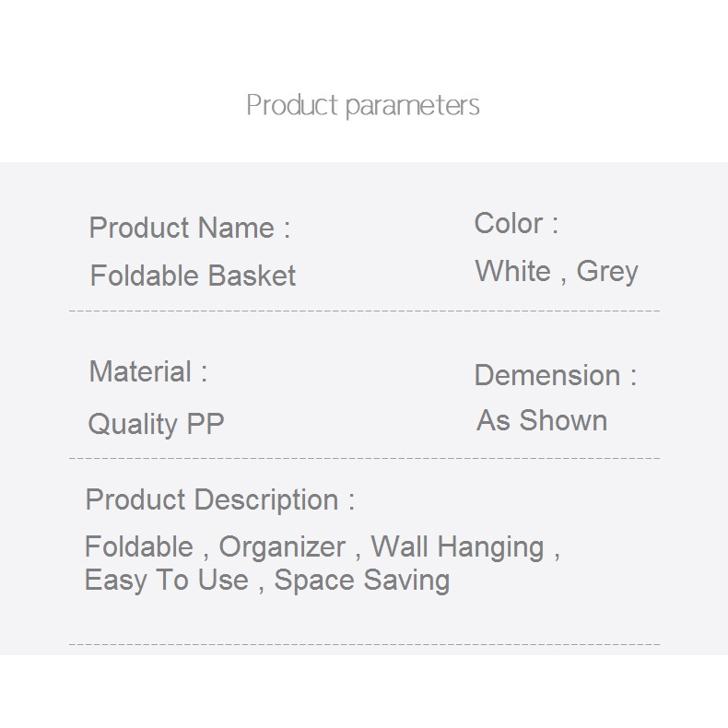Screen dimensions: 728x728
Task: Select the Product Name label
Action: (189, 228)
